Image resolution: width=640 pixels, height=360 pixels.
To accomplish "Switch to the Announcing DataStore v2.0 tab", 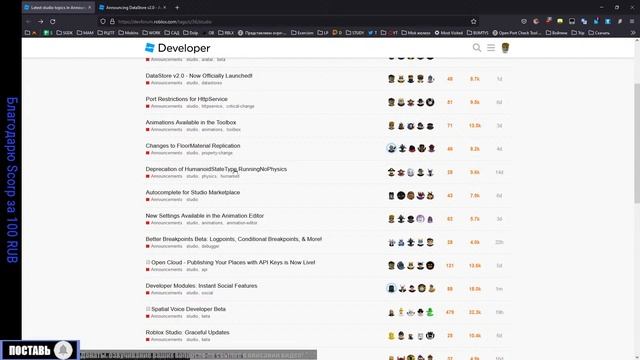I will tap(133, 7).
